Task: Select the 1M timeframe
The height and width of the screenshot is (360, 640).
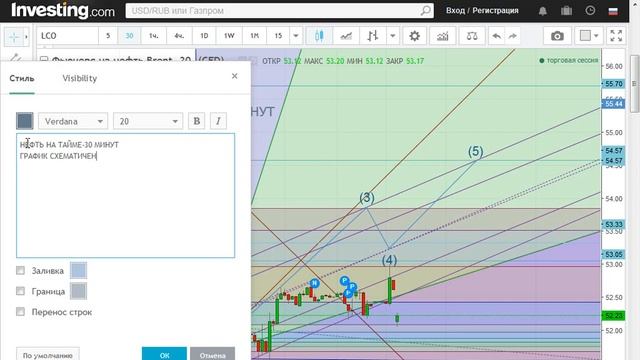Action: click(x=254, y=36)
